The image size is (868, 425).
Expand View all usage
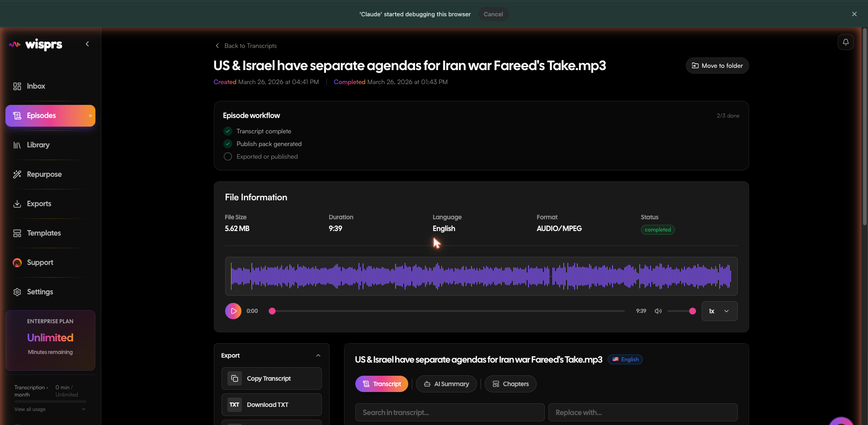(50, 409)
